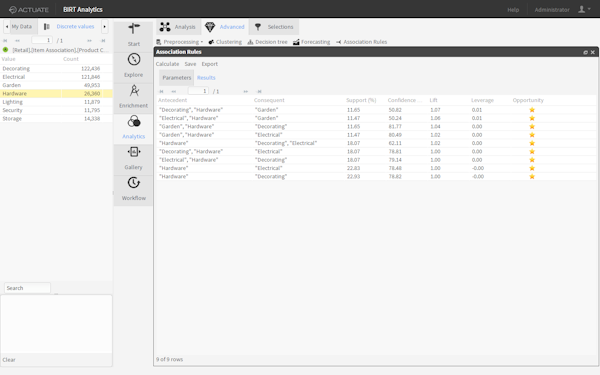
Task: Open the Forecasting tool
Action: click(311, 42)
